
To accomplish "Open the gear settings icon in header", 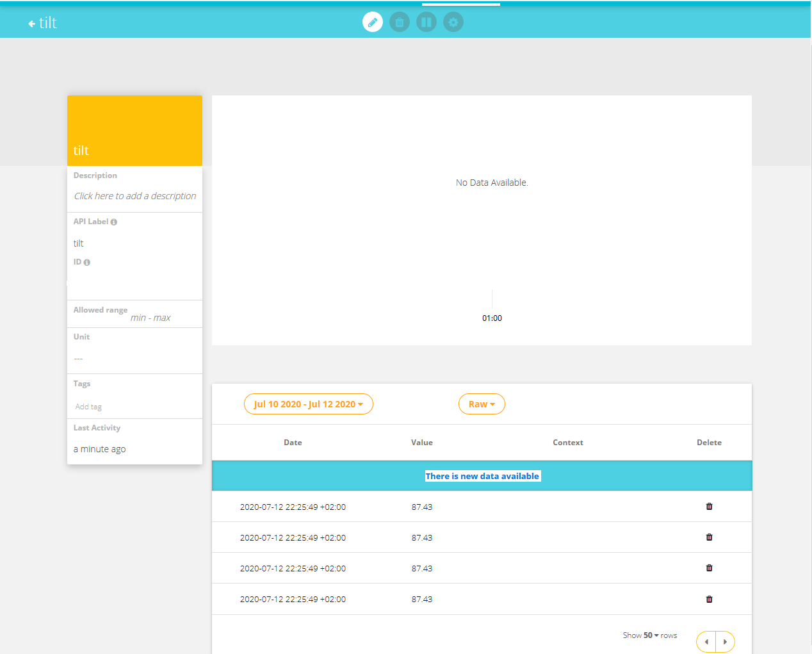I will tap(453, 22).
